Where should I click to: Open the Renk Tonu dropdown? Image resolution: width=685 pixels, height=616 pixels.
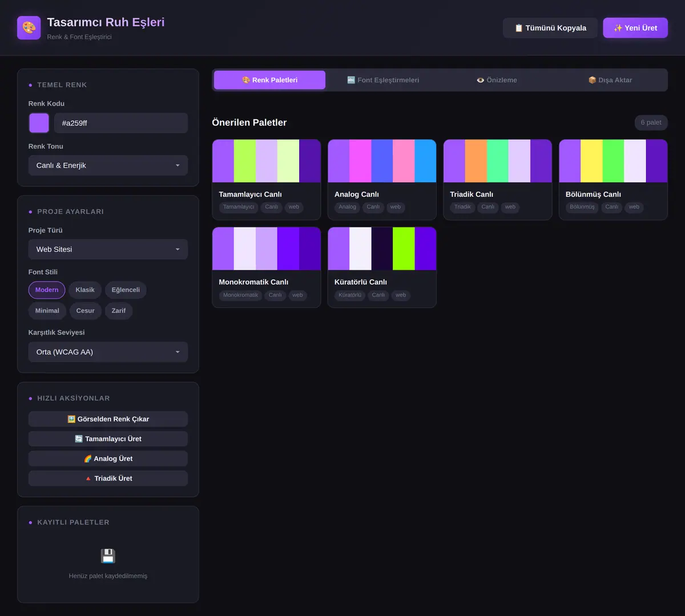coord(108,165)
